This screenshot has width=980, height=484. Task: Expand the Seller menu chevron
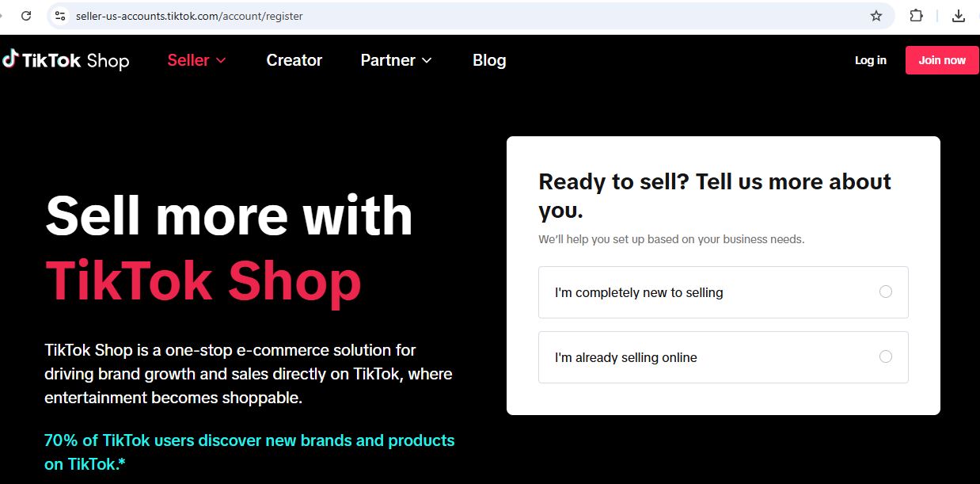[x=221, y=60]
